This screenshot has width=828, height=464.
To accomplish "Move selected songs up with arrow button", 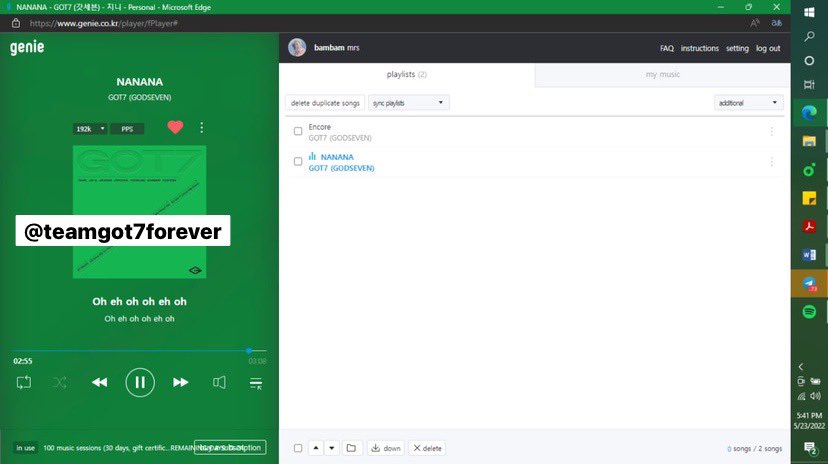I will click(x=316, y=448).
